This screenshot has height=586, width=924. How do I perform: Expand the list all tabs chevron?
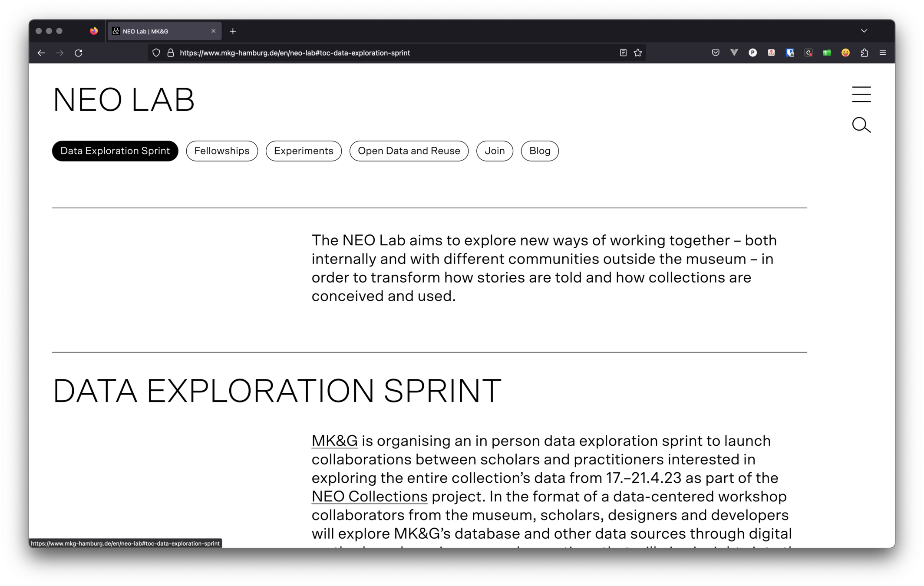(x=864, y=31)
